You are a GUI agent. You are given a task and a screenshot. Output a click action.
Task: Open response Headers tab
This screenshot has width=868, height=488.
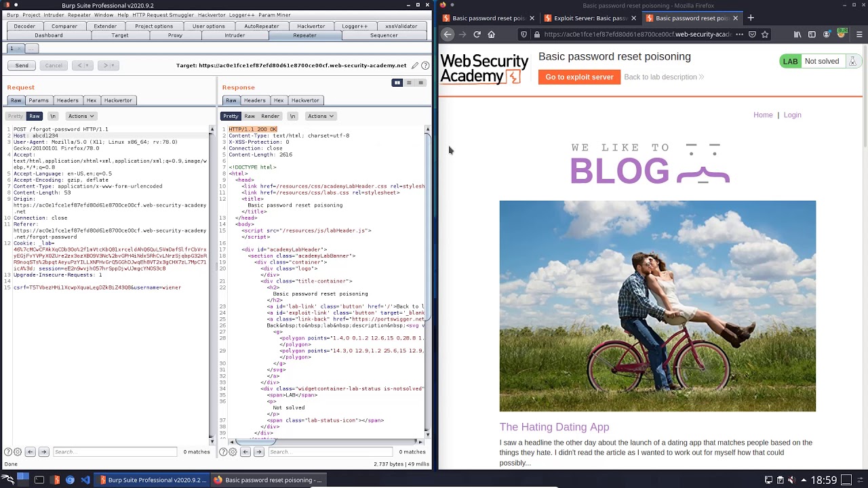tap(255, 100)
